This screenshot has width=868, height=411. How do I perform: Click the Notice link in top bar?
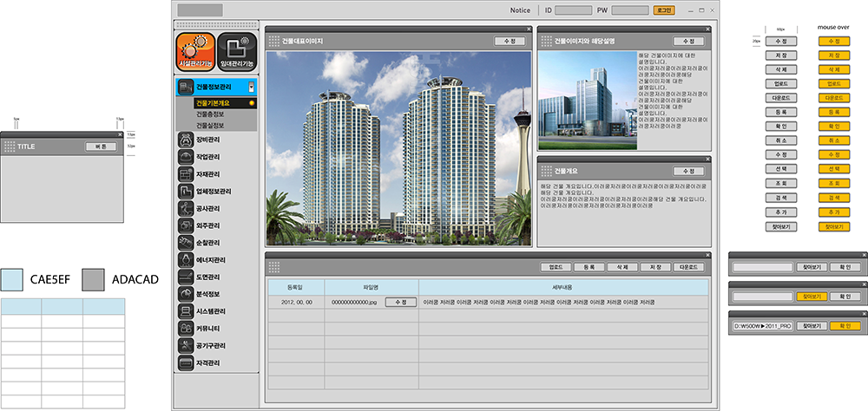point(520,10)
